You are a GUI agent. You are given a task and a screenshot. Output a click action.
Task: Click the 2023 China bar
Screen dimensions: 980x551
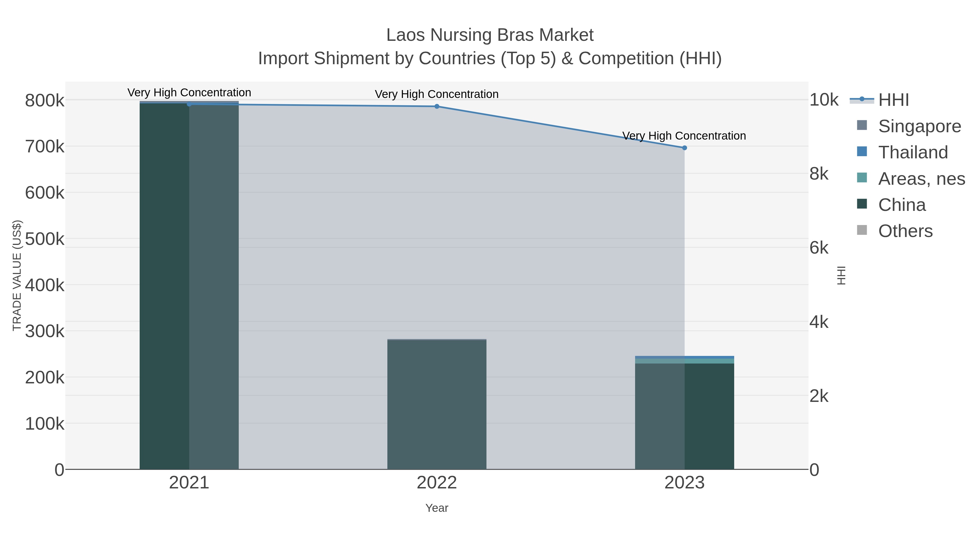(684, 416)
